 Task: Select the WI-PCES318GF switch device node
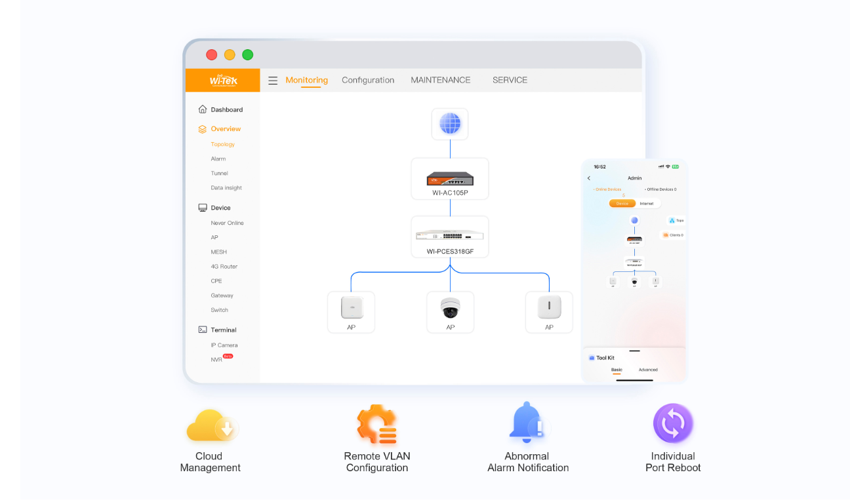coord(450,237)
